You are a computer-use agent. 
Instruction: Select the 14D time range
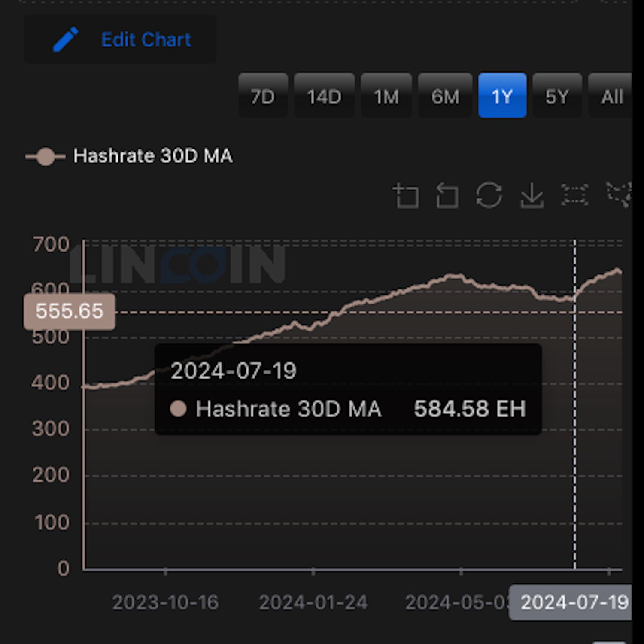pyautogui.click(x=324, y=96)
